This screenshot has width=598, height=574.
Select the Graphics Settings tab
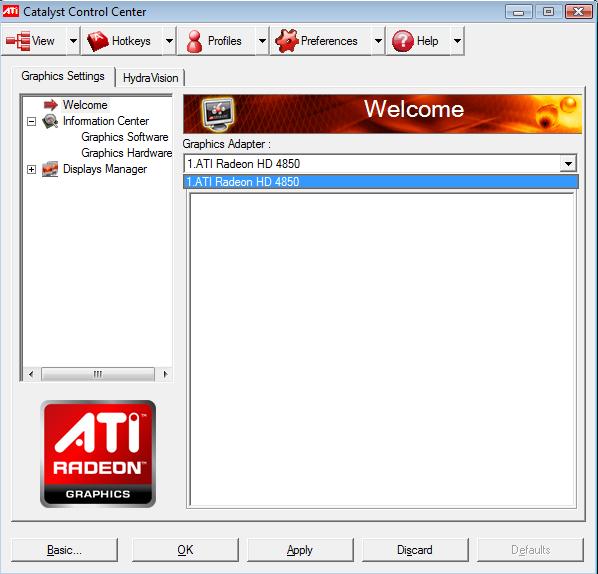click(x=63, y=76)
